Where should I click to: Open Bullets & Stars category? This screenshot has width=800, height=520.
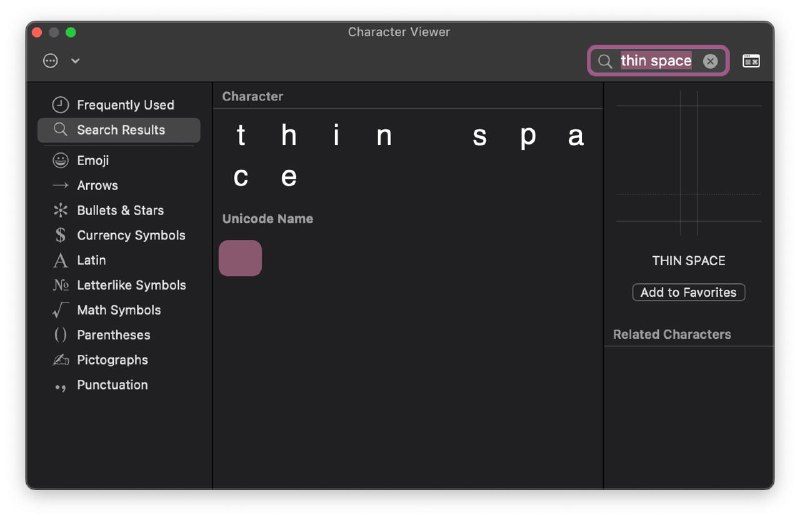coord(119,210)
